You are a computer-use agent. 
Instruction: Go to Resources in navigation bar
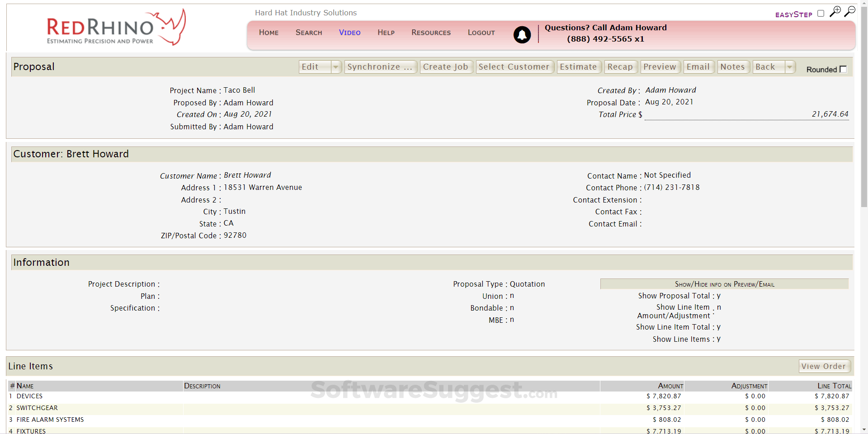point(431,33)
